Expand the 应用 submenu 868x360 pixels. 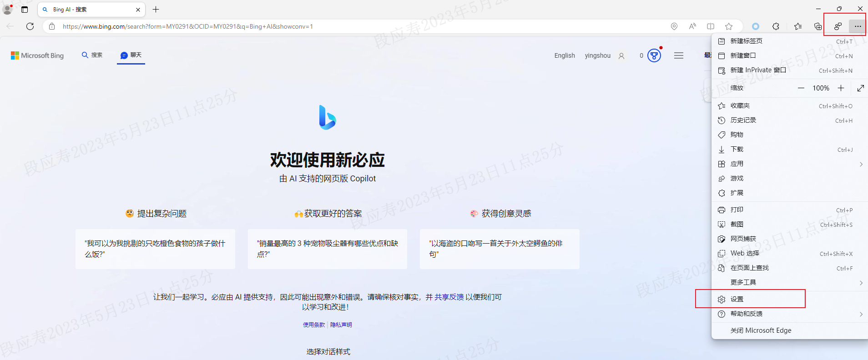click(790, 164)
